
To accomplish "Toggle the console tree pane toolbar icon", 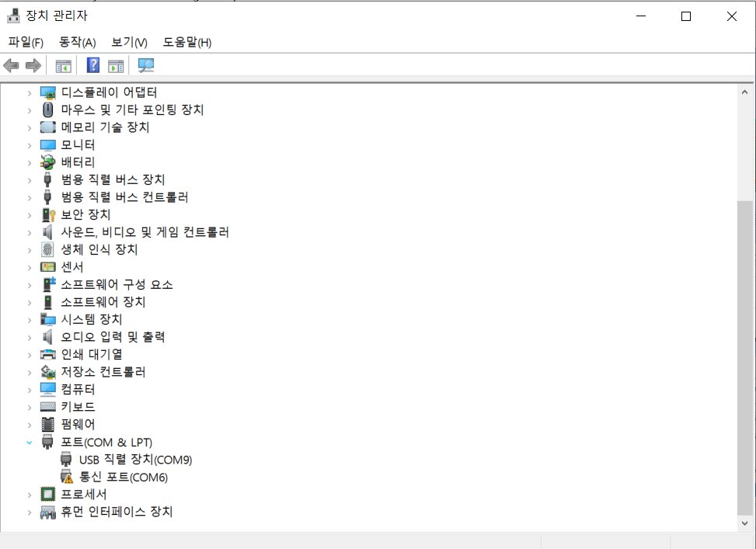I will pyautogui.click(x=63, y=65).
